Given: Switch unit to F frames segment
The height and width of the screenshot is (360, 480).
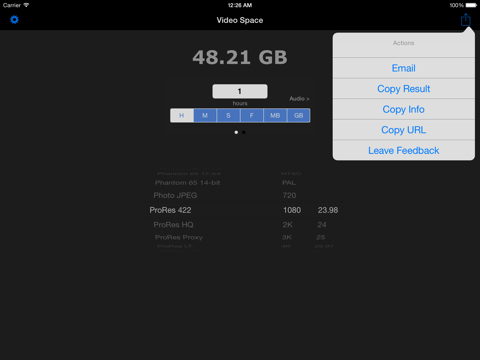Looking at the screenshot, I should click(x=252, y=115).
